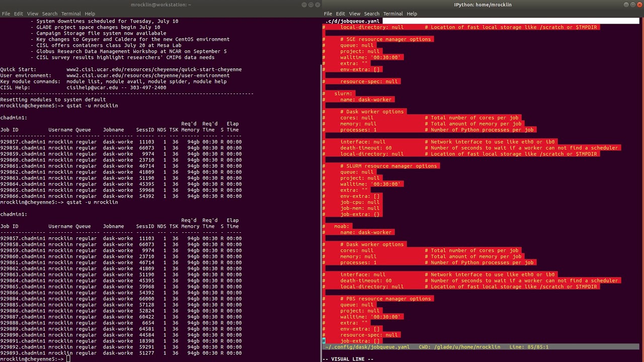Open Search menu in IPython window
The height and width of the screenshot is (362, 644).
pos(372,14)
